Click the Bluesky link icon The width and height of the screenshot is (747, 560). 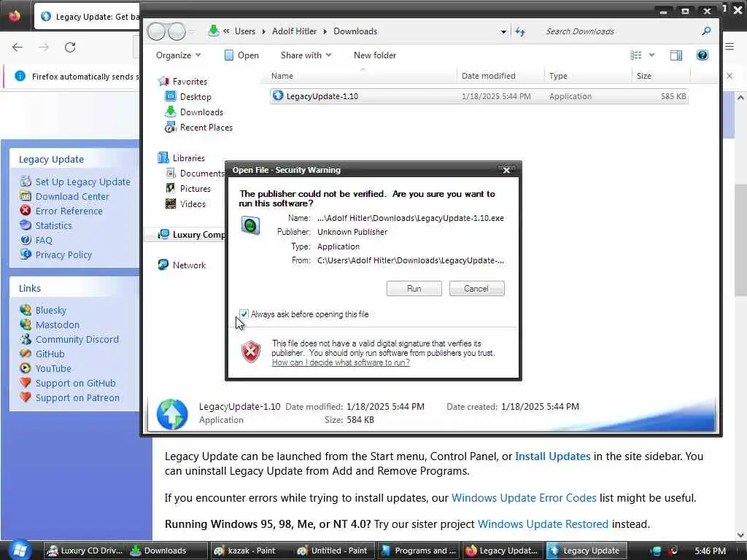click(26, 310)
